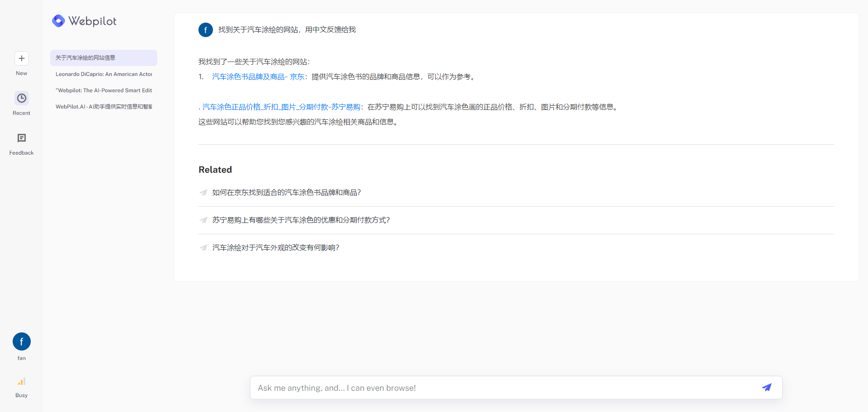
Task: Open the Webpilot AI-Powered Smart Edit chat
Action: 104,90
